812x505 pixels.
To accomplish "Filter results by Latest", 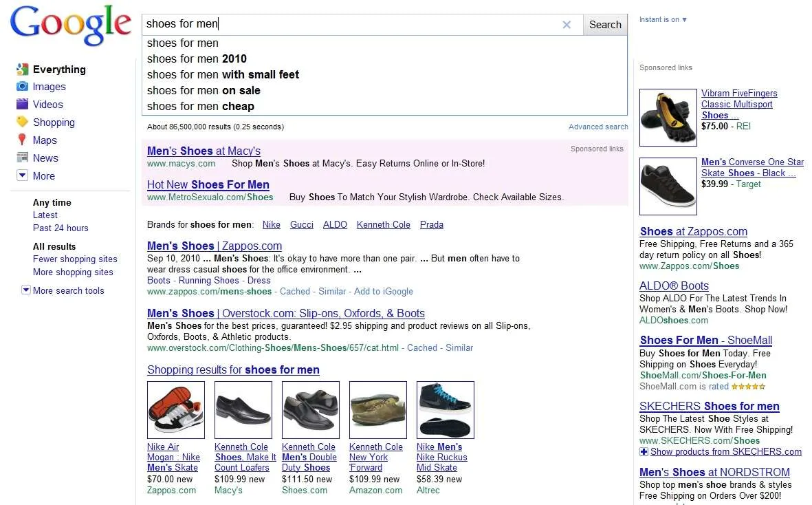I will coord(45,215).
